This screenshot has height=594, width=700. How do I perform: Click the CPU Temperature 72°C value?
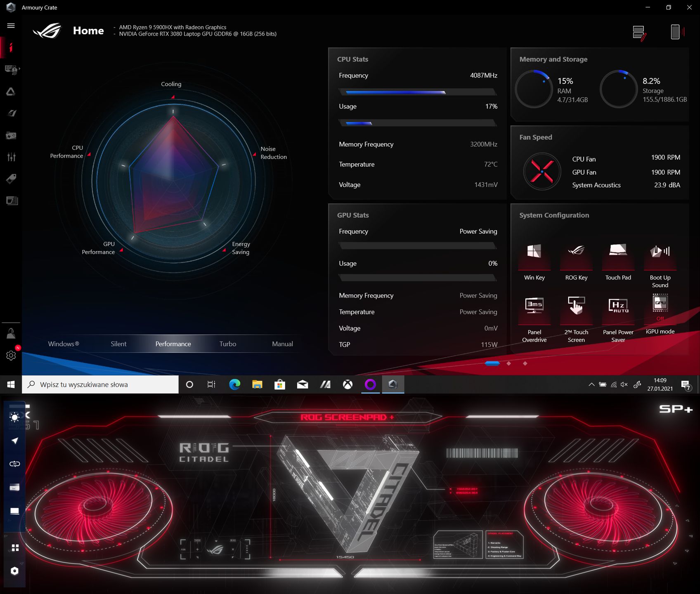point(490,164)
